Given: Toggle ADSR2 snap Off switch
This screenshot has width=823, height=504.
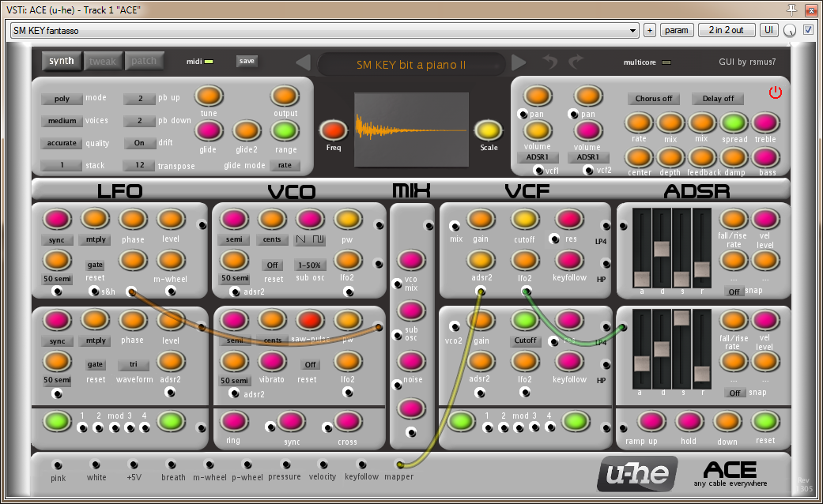Looking at the screenshot, I should pyautogui.click(x=734, y=393).
